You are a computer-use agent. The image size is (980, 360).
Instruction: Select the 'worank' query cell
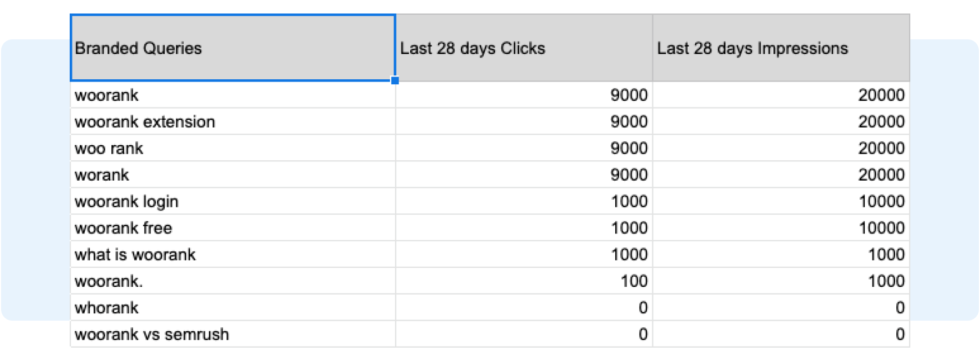tap(233, 175)
